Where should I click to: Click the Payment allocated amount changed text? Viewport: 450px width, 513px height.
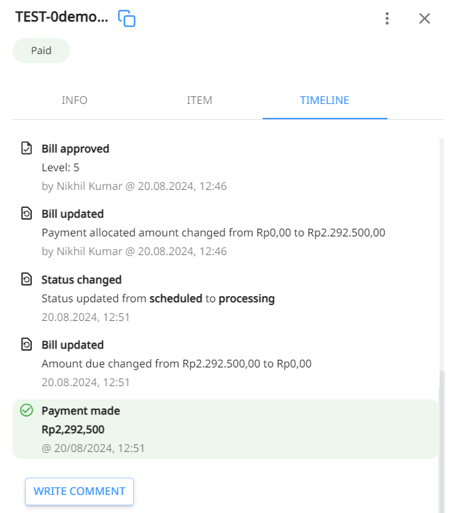213,232
